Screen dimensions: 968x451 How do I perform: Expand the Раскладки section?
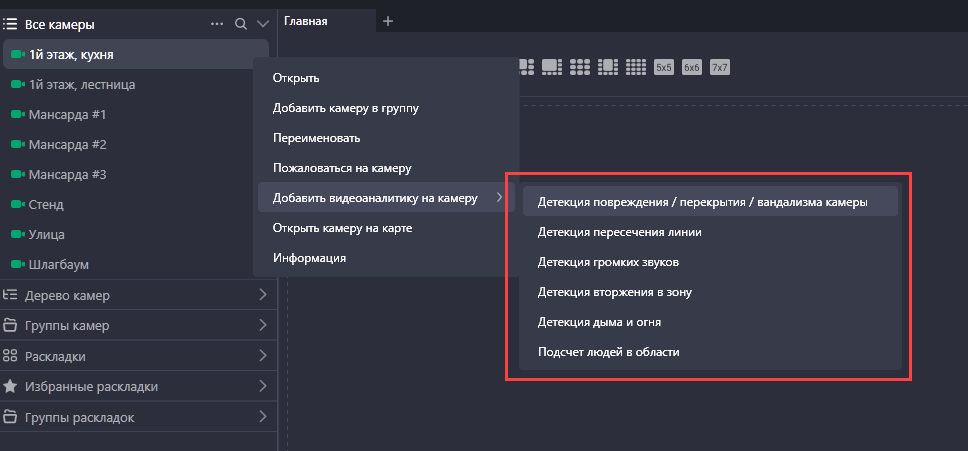pos(263,355)
